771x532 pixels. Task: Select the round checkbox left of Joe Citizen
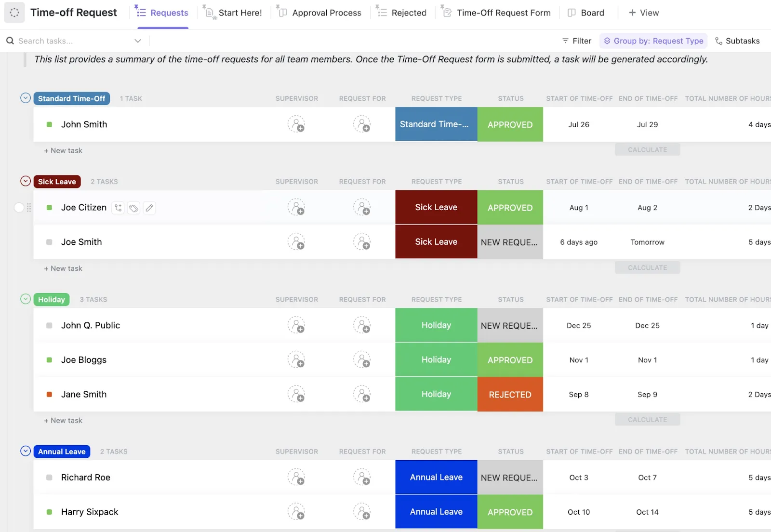point(19,208)
